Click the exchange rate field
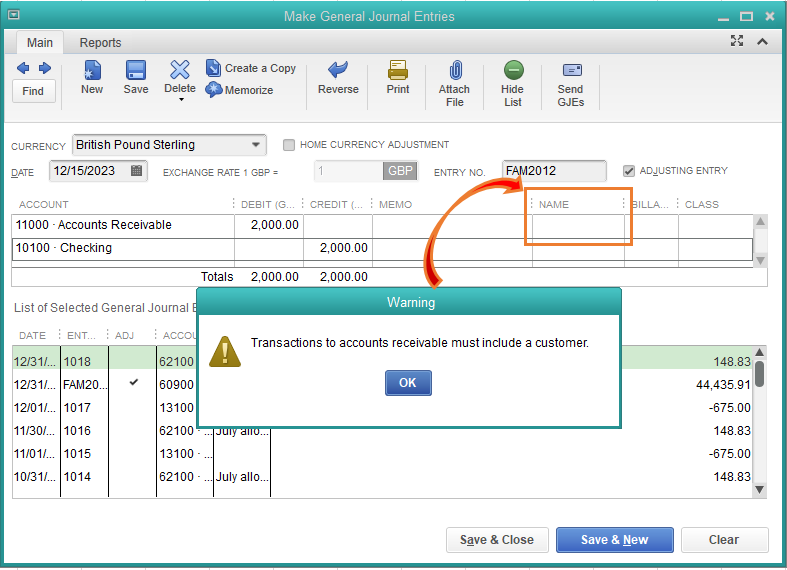787x570 pixels. click(x=348, y=171)
